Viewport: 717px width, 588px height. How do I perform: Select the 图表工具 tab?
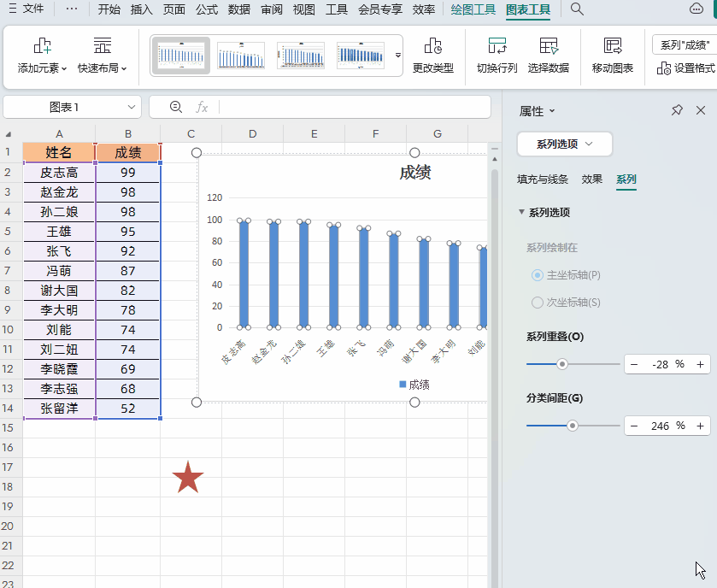pyautogui.click(x=528, y=9)
